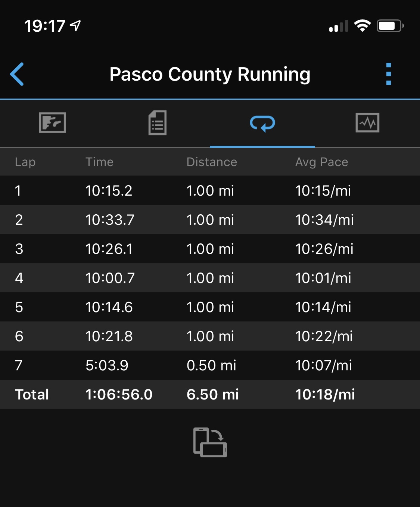Tap lap 4 time 10:00.7
Viewport: 420px width, 507px height.
click(x=110, y=278)
